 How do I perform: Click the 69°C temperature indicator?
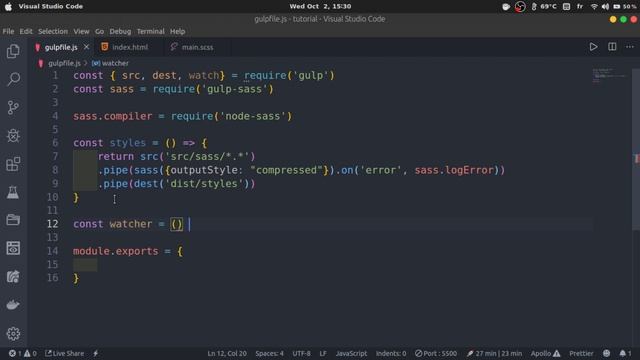[545, 7]
